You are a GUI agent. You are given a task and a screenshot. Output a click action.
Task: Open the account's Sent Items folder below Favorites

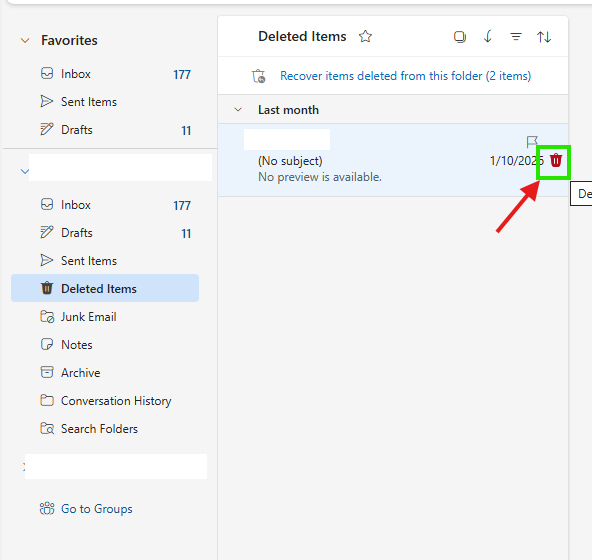(x=105, y=261)
